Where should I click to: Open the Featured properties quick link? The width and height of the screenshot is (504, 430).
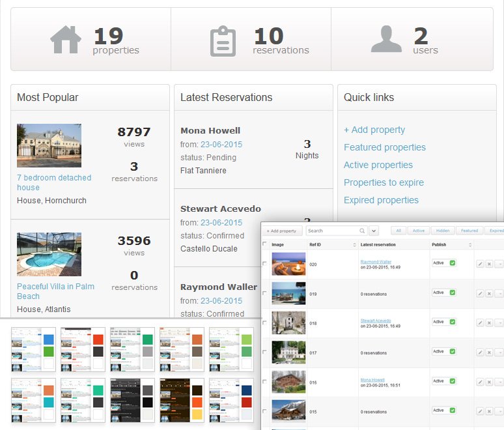pyautogui.click(x=385, y=147)
